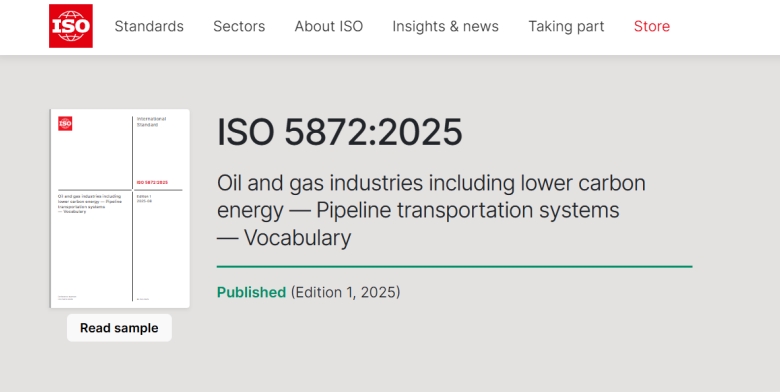Click the small ISO logo on the cover
The height and width of the screenshot is (392, 780).
click(x=65, y=123)
